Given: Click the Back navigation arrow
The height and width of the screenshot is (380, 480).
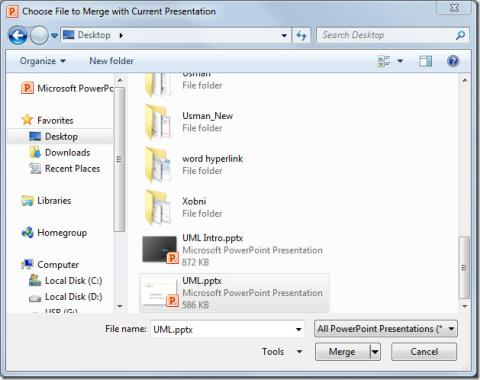Looking at the screenshot, I should 18,35.
